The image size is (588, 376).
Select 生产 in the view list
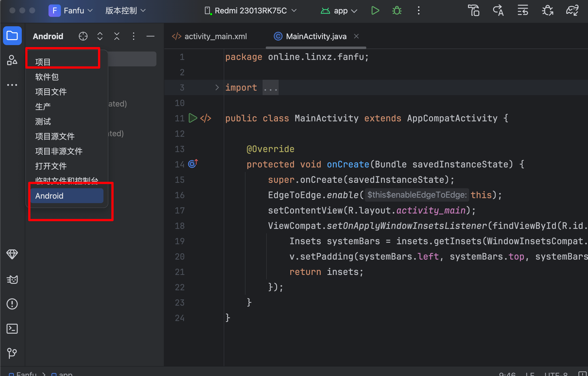coord(67,107)
